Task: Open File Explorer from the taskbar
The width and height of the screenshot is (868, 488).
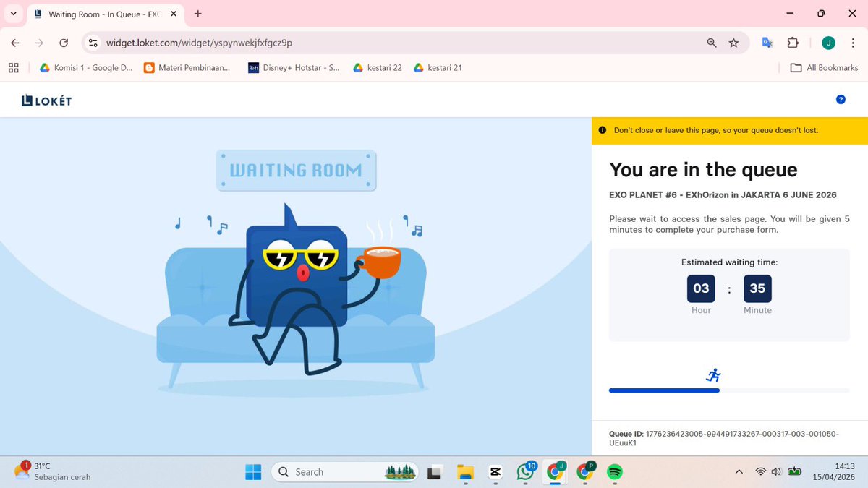Action: pos(465,472)
